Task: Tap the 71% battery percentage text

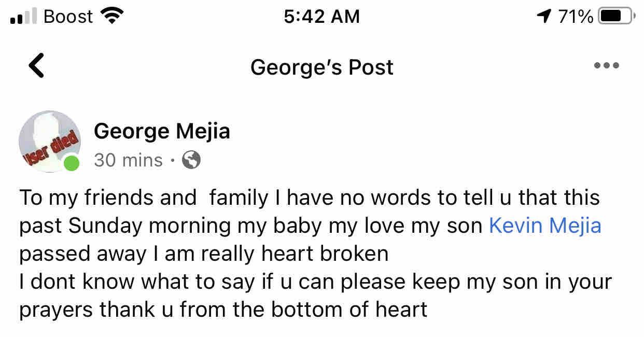Action: pyautogui.click(x=576, y=17)
